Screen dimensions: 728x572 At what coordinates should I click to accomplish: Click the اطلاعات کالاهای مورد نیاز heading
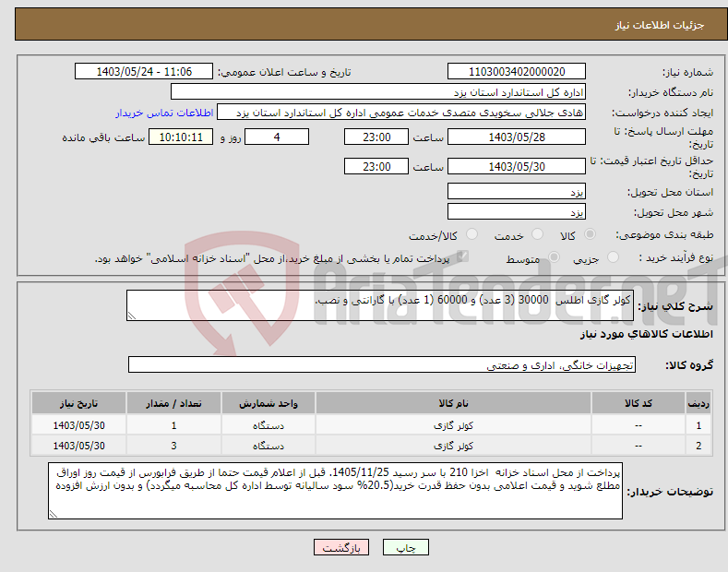tap(646, 334)
